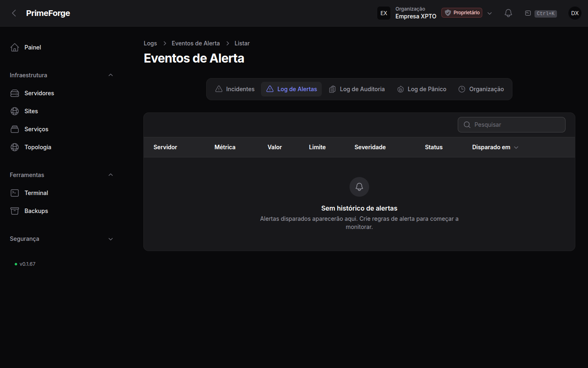Viewport: 588px width, 368px height.
Task: Click the Eventos de Alerta page title
Action: (x=194, y=58)
